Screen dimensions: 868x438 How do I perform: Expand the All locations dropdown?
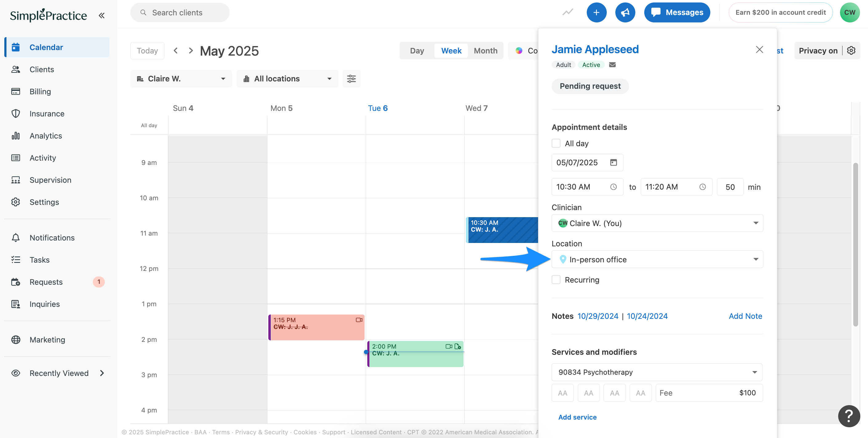[x=287, y=79]
